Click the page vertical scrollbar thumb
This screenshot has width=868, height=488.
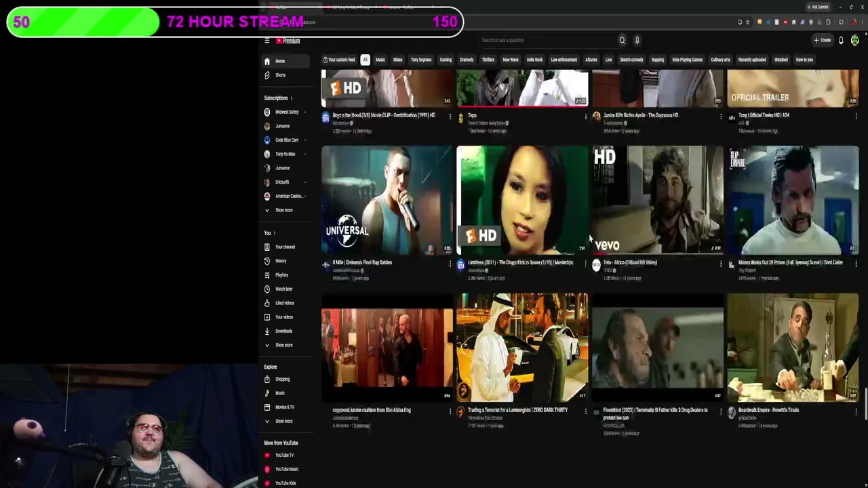pos(865,405)
